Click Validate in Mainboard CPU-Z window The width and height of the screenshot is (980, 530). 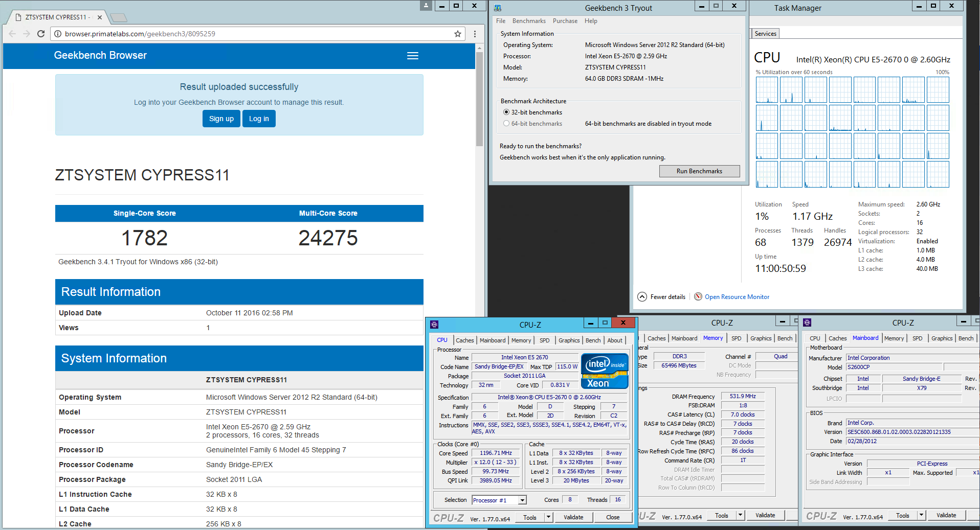tap(946, 516)
